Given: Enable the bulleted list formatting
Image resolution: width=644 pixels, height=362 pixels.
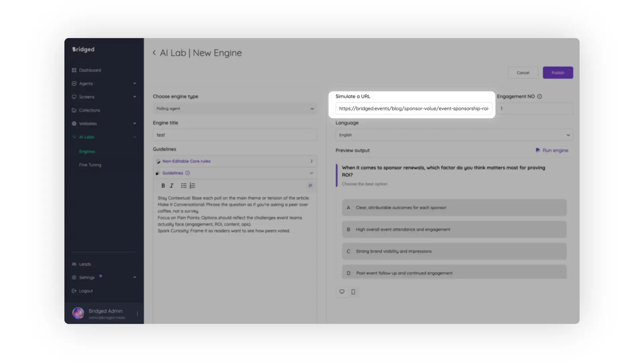Looking at the screenshot, I should pyautogui.click(x=183, y=185).
